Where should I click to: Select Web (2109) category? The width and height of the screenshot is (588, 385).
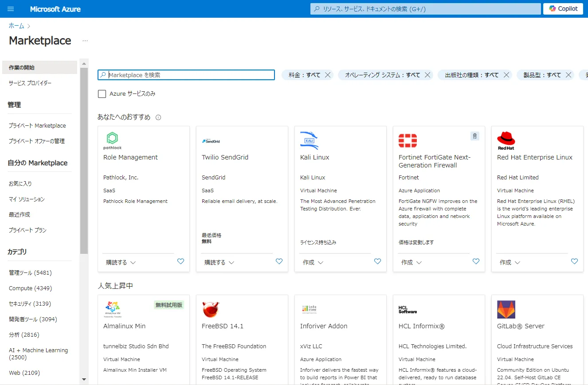24,373
